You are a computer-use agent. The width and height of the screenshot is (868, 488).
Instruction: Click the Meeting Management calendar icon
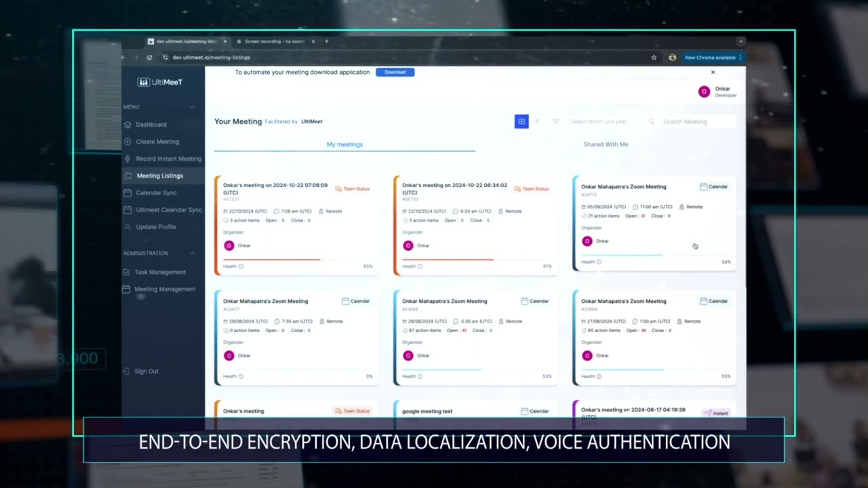click(126, 289)
